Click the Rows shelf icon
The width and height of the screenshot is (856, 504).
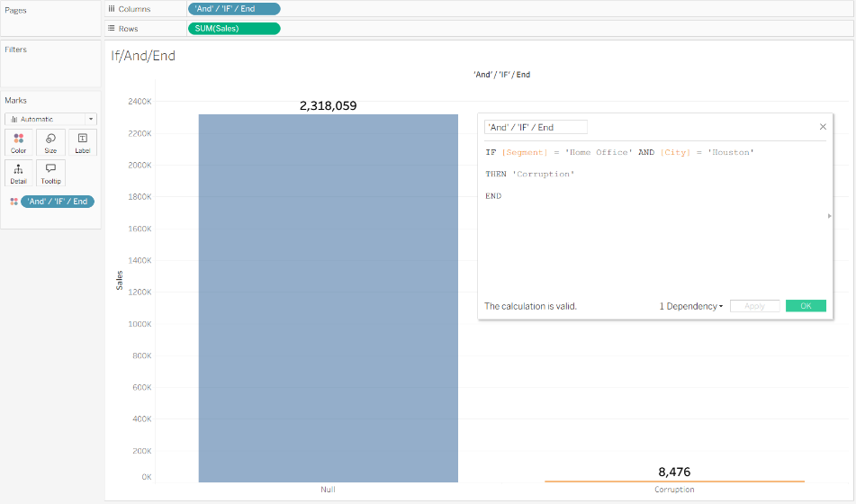[111, 28]
